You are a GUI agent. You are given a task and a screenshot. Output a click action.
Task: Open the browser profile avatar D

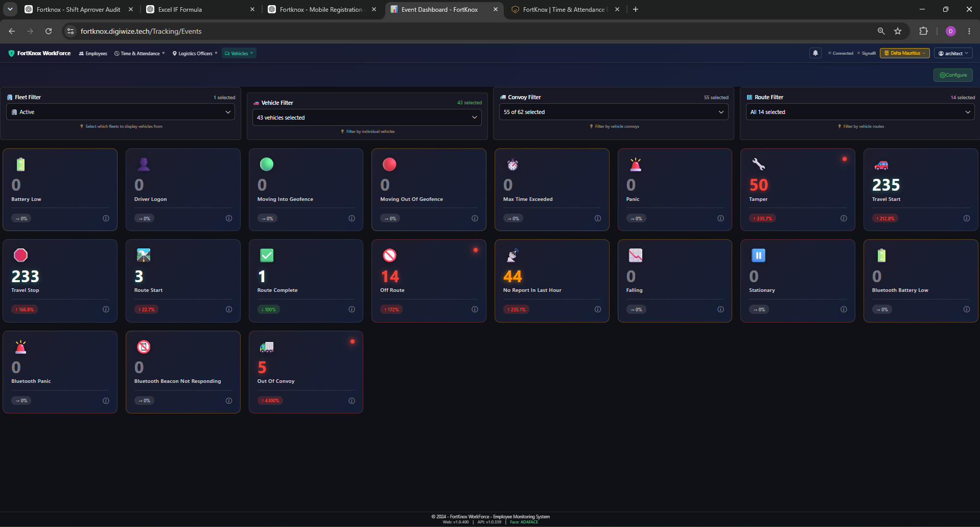click(x=951, y=31)
